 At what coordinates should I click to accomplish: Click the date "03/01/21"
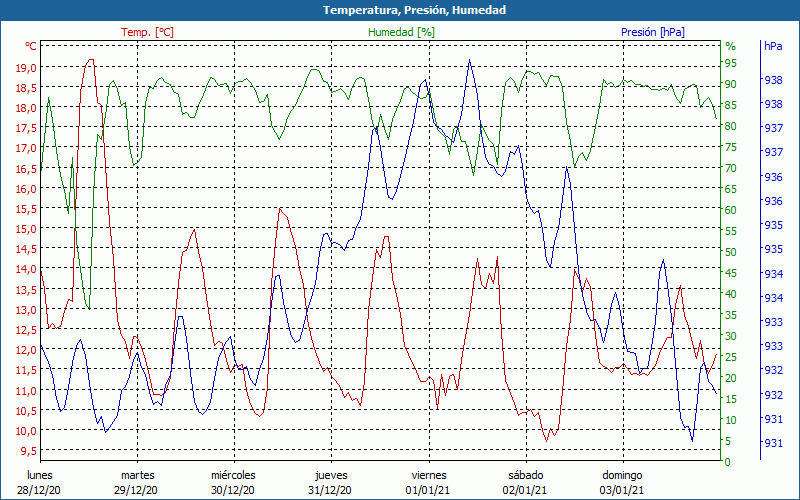621,490
